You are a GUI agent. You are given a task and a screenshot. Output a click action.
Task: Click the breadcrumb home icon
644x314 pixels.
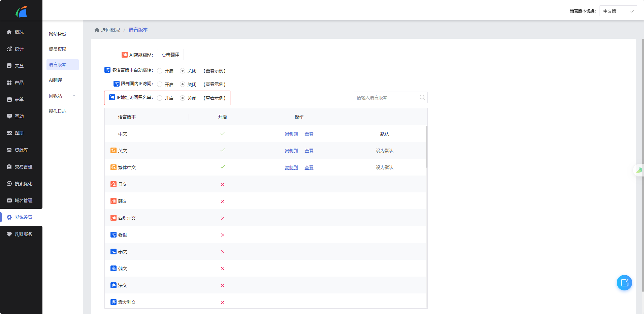pos(97,30)
